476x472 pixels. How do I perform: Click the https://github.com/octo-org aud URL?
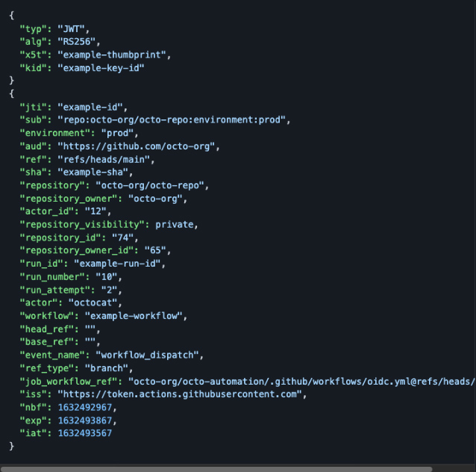point(138,146)
